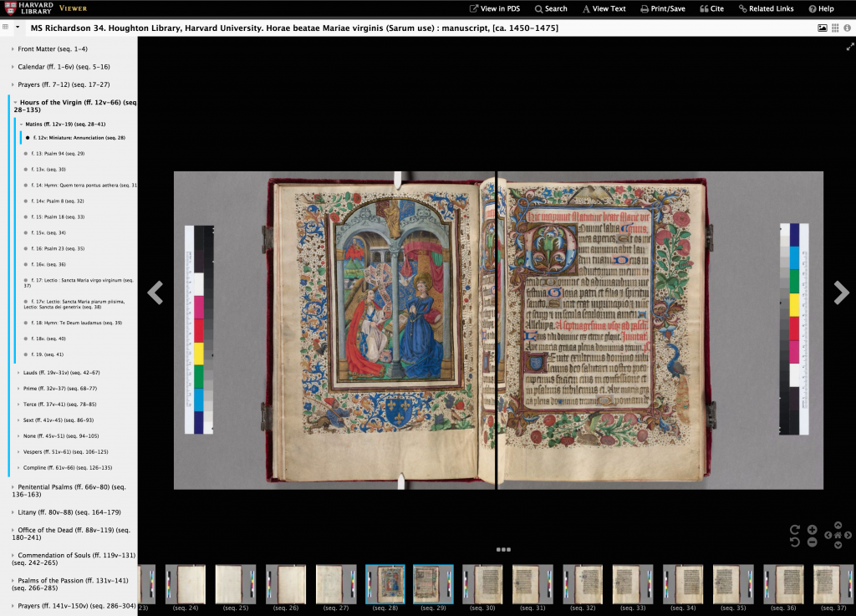Image resolution: width=856 pixels, height=616 pixels.
Task: Collapse the Hours of the Virgin section
Action: [x=15, y=103]
